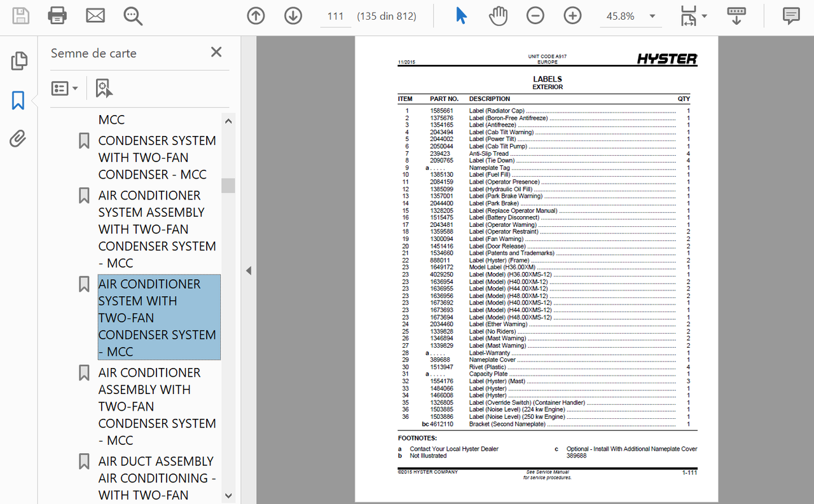Click the bookmarks panel scrollbar thumb

228,185
